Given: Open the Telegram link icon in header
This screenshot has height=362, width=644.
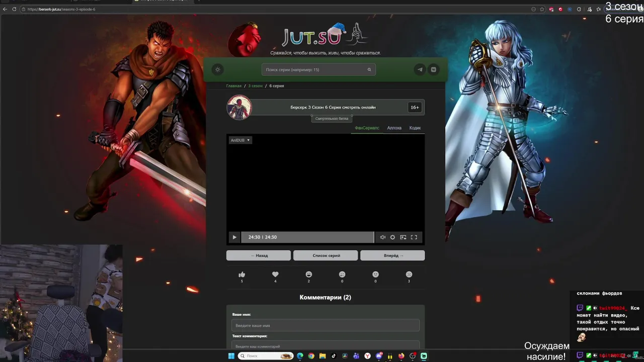Looking at the screenshot, I should tap(420, 69).
